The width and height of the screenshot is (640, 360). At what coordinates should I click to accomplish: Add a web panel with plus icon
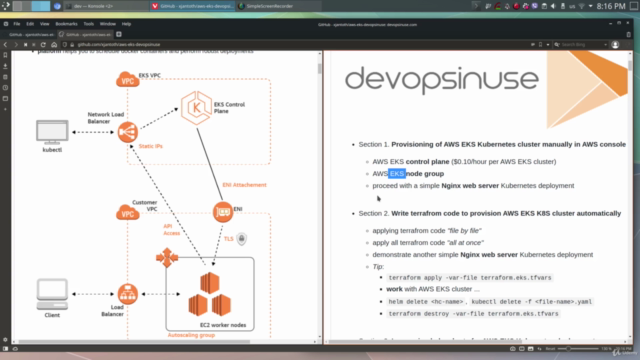[5, 109]
